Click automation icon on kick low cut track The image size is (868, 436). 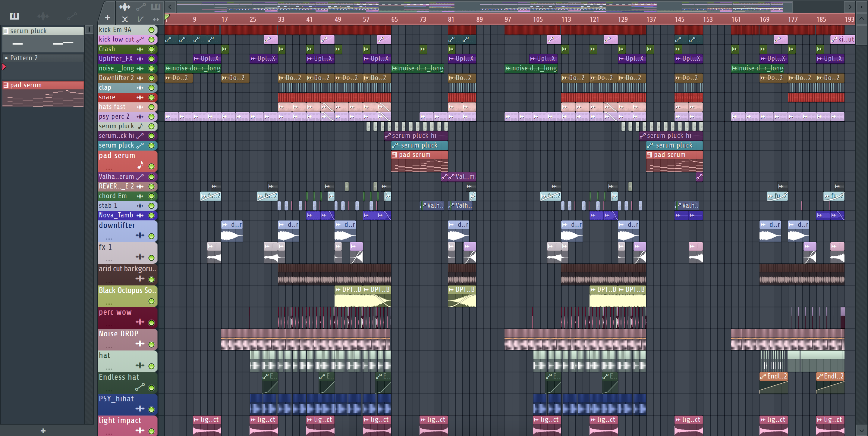(140, 39)
